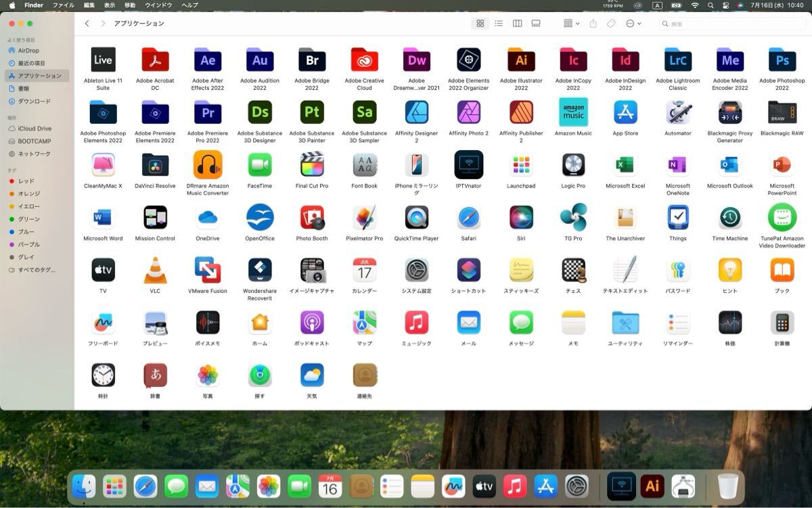Select 最近の項目 in the sidebar
Viewport: 812px width, 508px height.
tap(37, 63)
